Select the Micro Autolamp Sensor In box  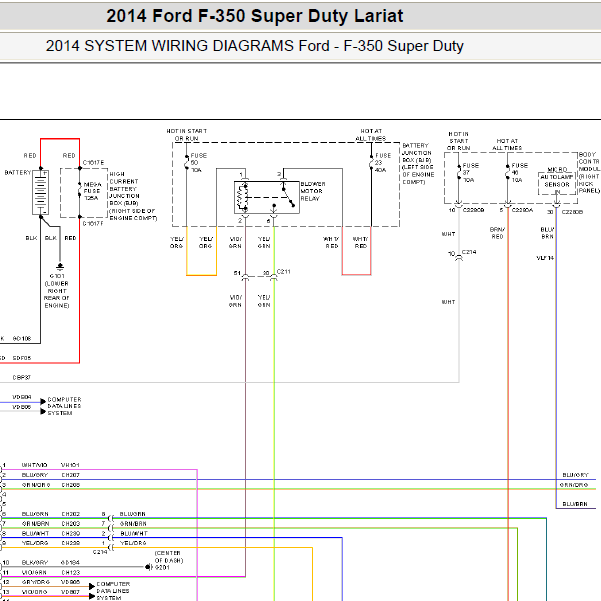tap(557, 183)
